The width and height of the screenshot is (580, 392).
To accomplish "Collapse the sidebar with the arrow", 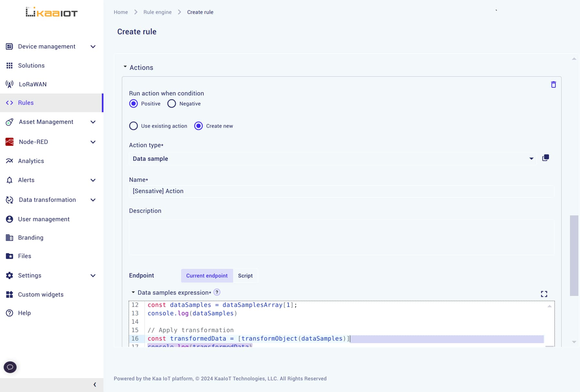I will [94, 385].
